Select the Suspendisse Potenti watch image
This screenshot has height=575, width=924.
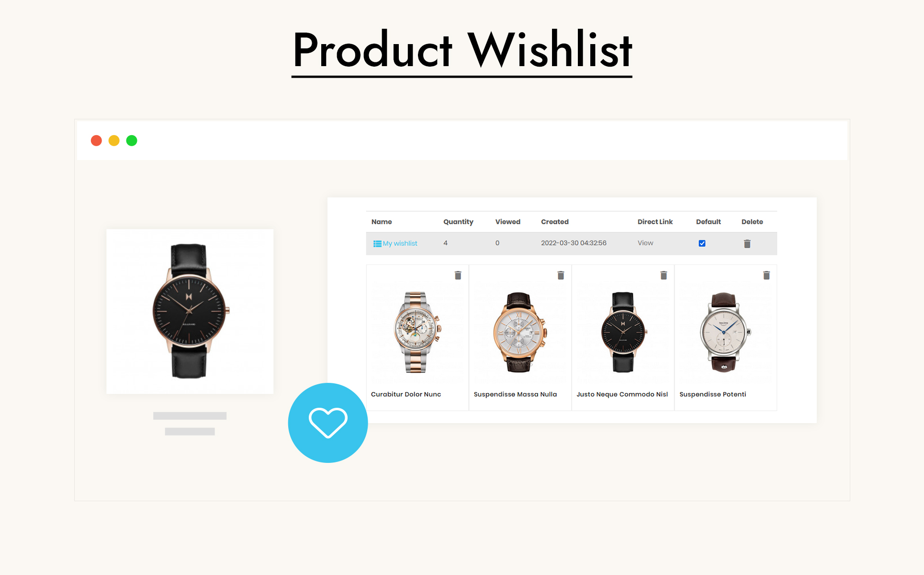[x=725, y=332]
